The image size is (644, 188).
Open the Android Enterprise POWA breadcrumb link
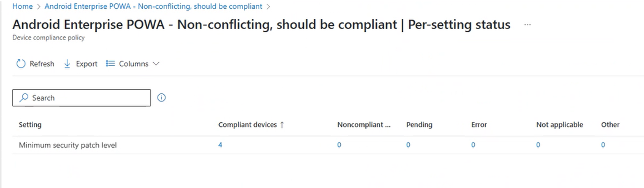(153, 6)
